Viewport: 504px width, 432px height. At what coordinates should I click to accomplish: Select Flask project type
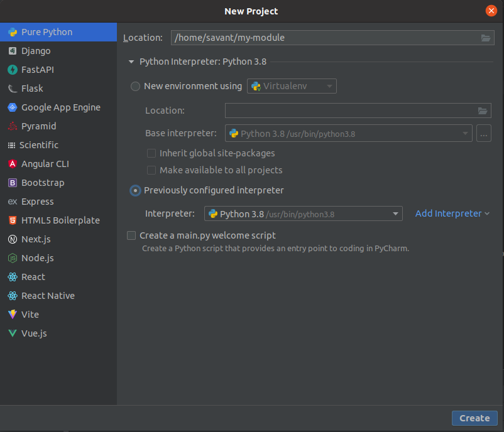coord(32,89)
